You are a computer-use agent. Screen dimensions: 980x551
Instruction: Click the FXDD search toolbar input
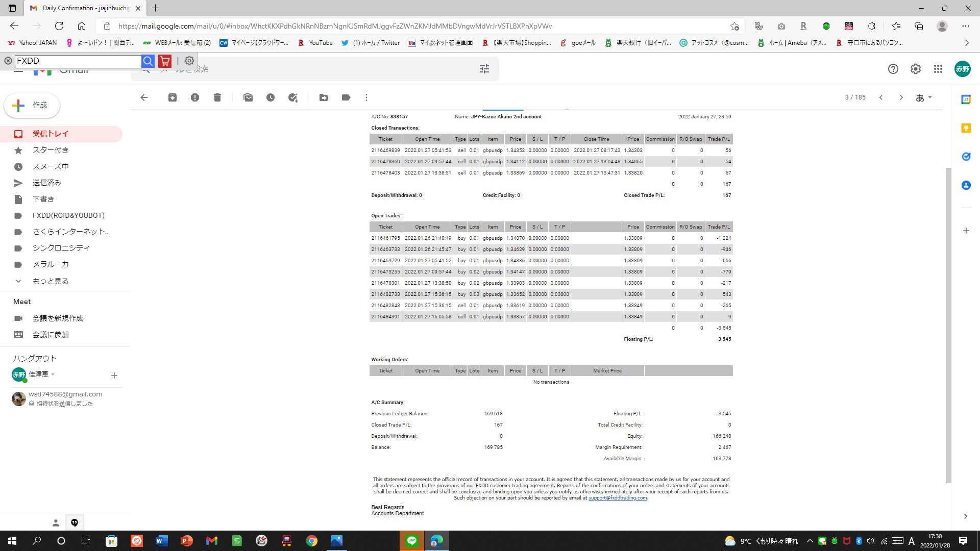[x=78, y=61]
